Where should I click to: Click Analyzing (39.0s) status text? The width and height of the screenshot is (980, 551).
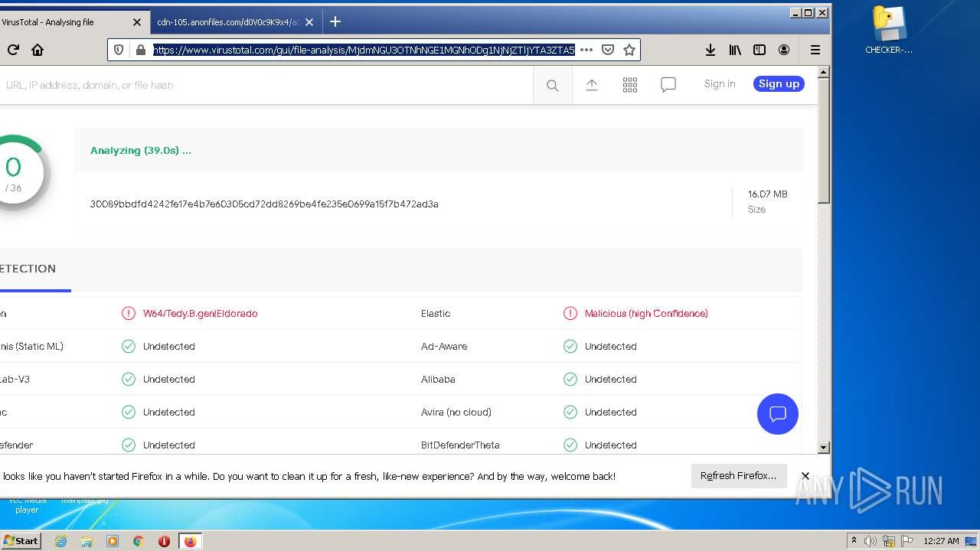tap(141, 151)
